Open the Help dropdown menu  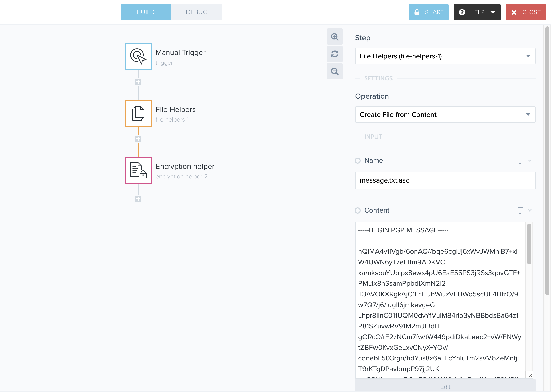[477, 12]
